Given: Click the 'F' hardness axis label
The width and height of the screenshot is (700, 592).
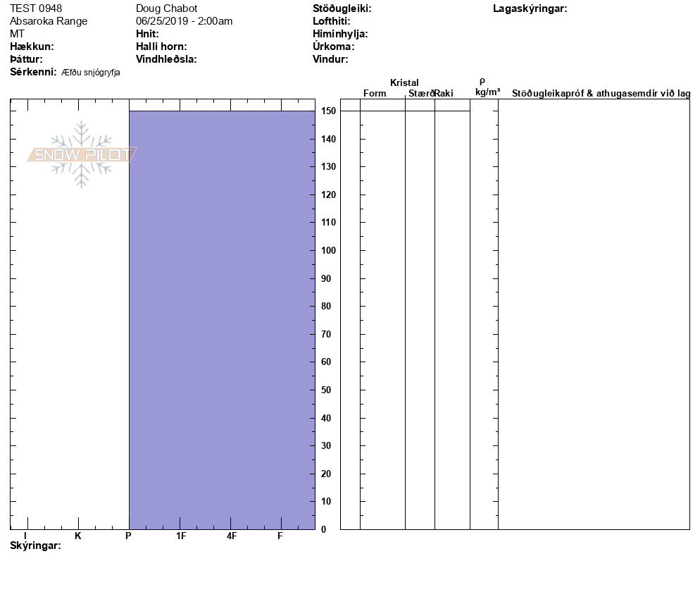Looking at the screenshot, I should point(280,536).
